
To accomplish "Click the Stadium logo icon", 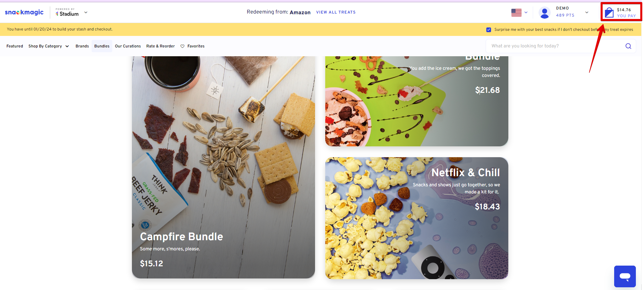I will coord(57,14).
